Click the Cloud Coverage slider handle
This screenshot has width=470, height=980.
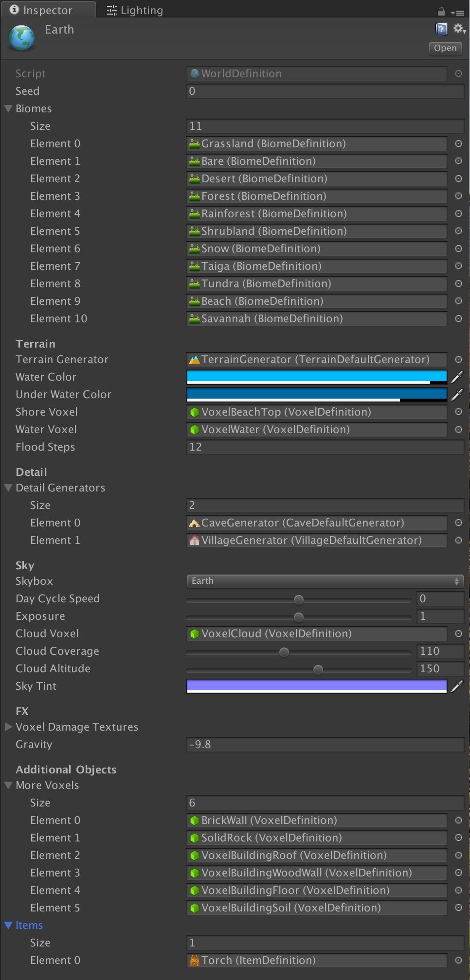[284, 652]
